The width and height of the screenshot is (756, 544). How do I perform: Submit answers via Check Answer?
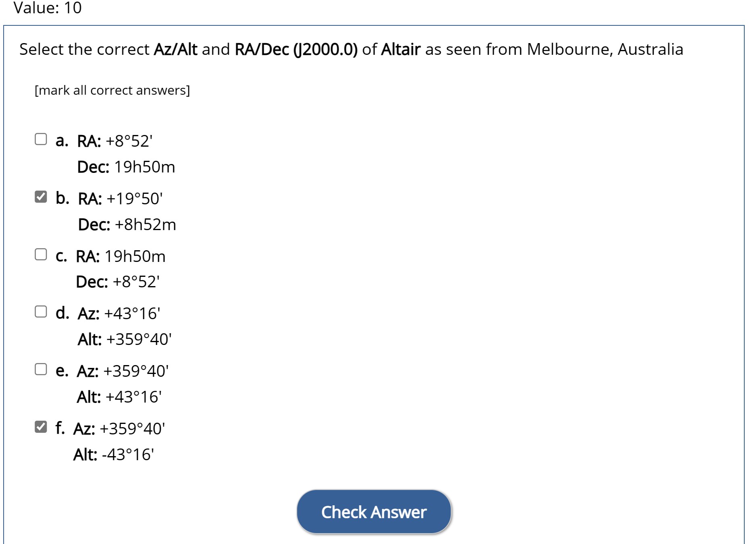[x=374, y=511]
